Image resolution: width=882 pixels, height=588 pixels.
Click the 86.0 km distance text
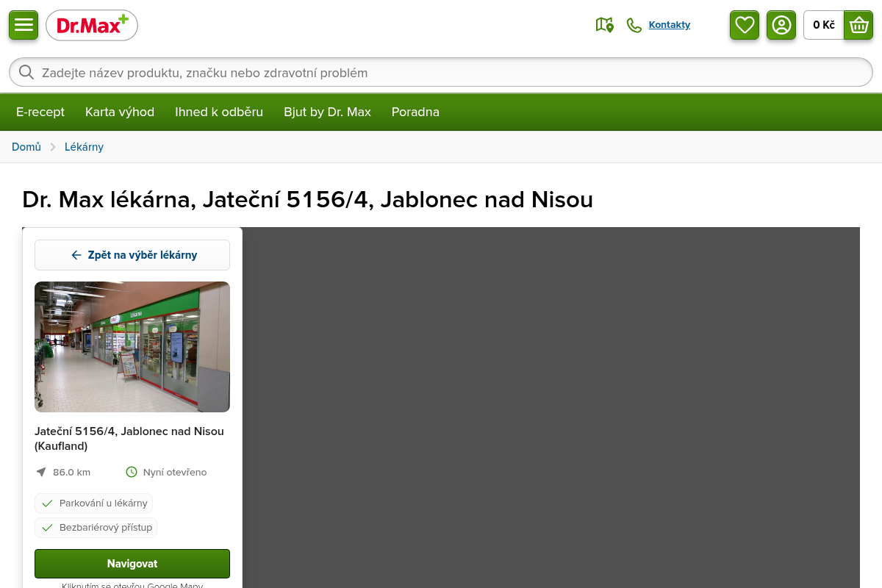[x=71, y=472]
